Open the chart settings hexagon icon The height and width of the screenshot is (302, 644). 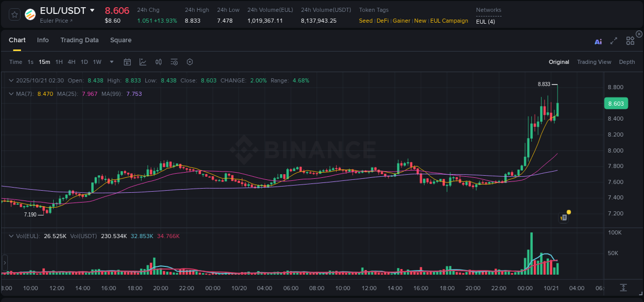tap(190, 62)
